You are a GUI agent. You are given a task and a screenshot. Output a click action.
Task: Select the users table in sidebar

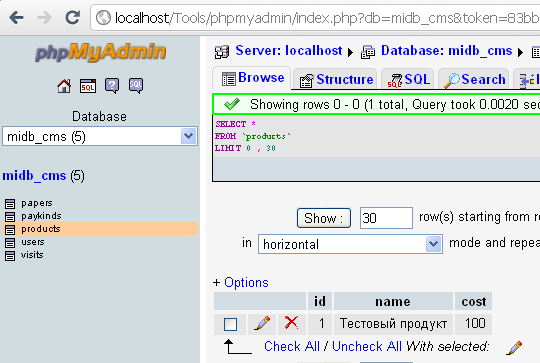[x=33, y=242]
